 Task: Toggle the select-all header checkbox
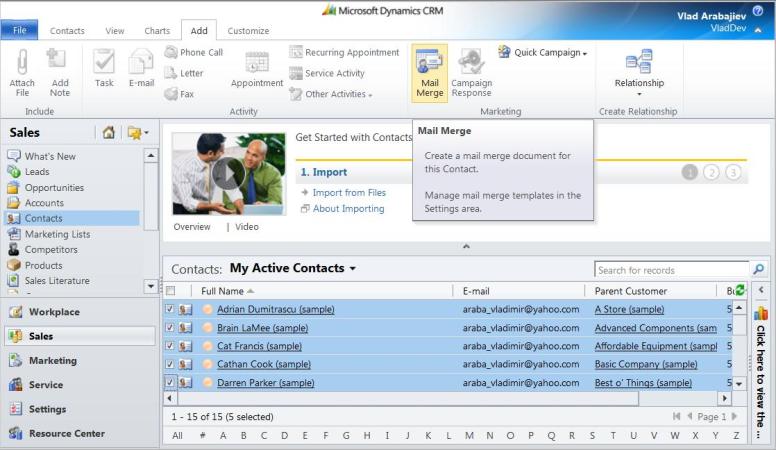(170, 291)
